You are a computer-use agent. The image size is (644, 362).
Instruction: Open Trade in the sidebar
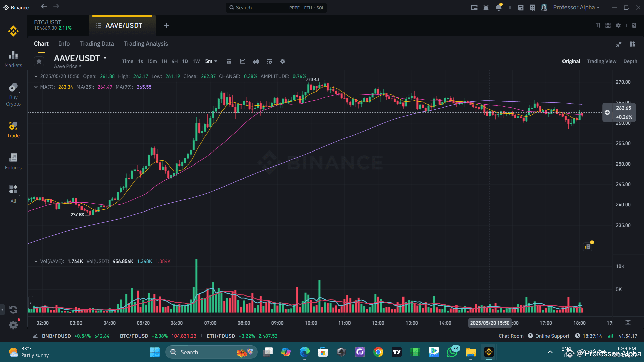pyautogui.click(x=13, y=130)
